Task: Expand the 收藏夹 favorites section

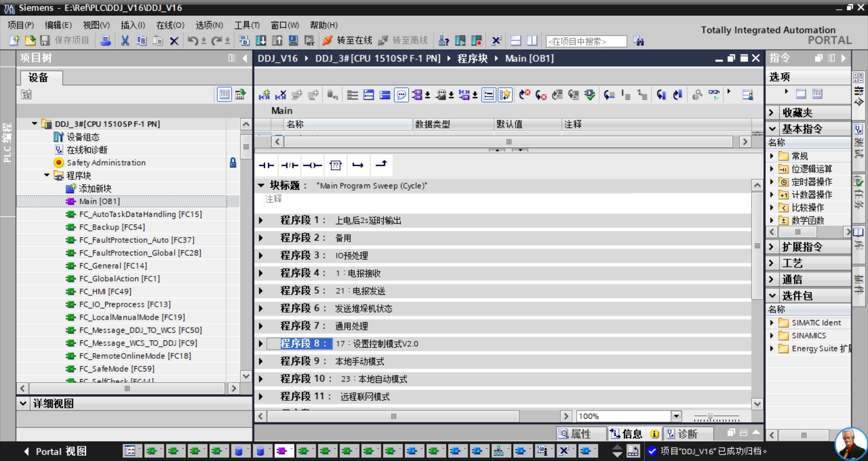Action: (772, 113)
